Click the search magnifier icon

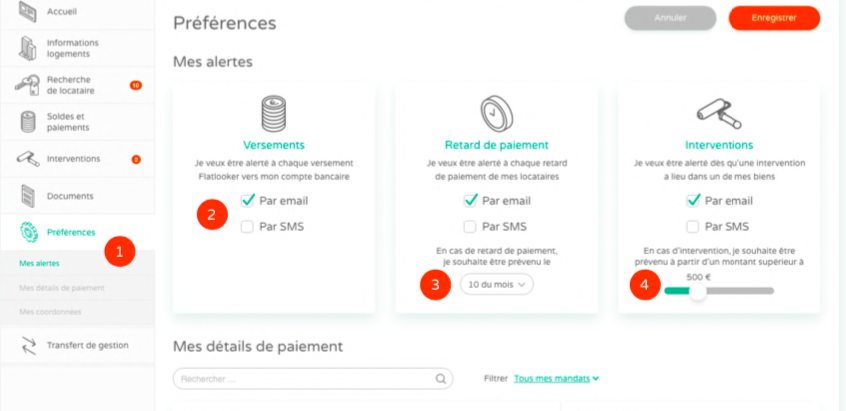click(x=441, y=379)
